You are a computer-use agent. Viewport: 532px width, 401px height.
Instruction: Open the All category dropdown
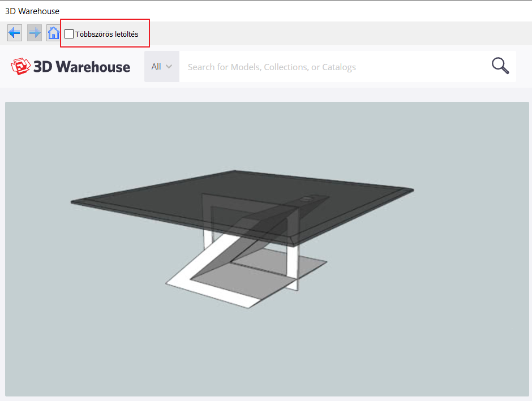click(x=161, y=66)
